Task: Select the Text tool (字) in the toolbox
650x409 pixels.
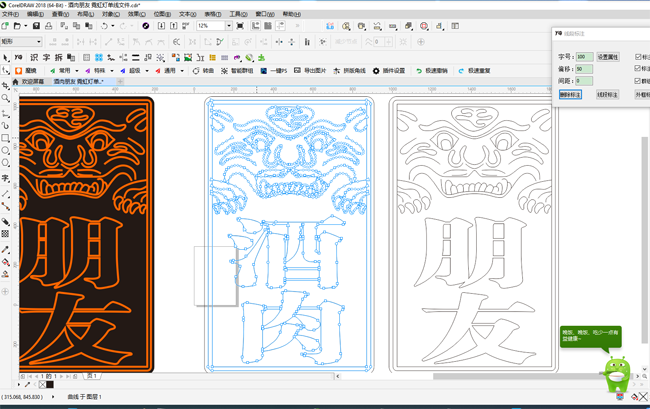Action: click(5, 178)
